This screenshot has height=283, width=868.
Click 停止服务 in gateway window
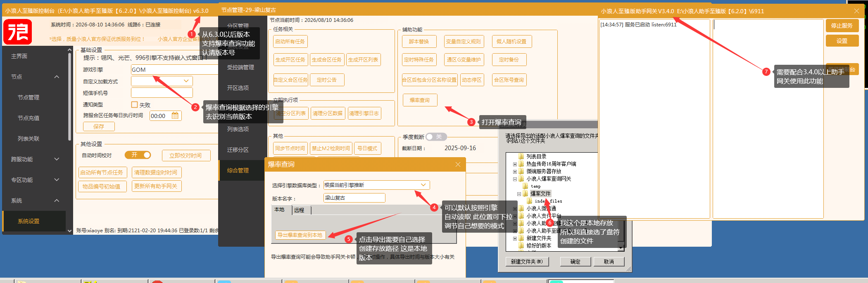point(842,26)
